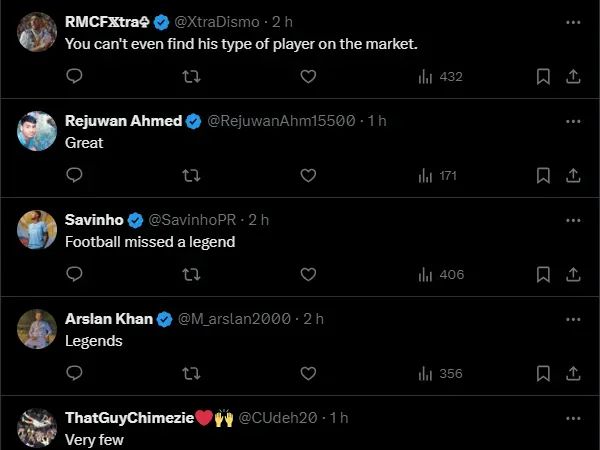
Task: Share Rejuwan Ahmed's tweet
Action: (x=573, y=175)
